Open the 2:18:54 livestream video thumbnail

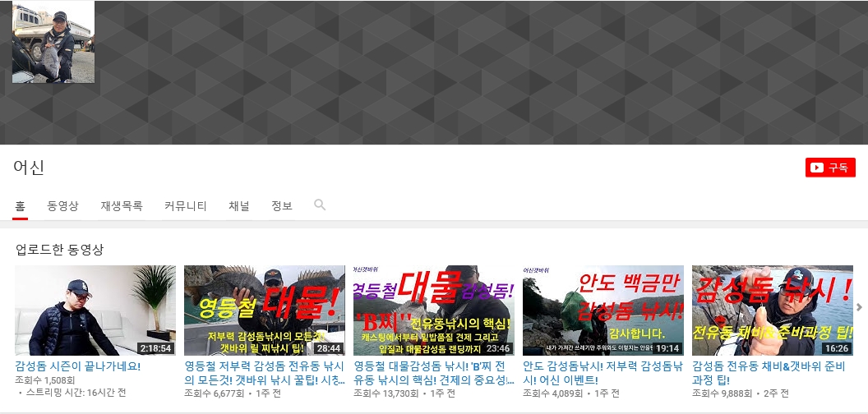pos(95,310)
